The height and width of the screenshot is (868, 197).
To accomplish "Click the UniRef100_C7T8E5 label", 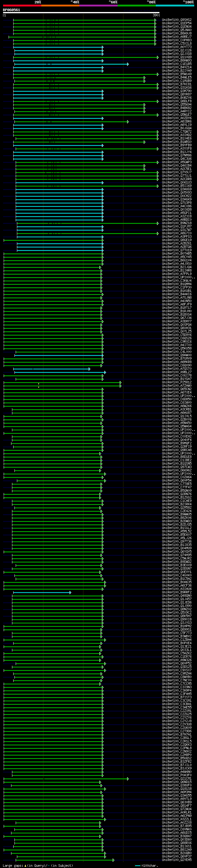I will [176, 484].
